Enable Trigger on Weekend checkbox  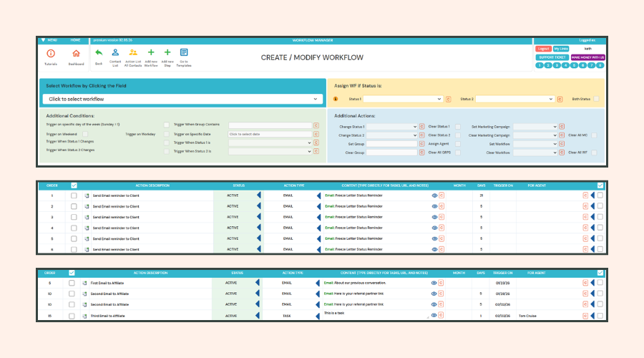click(x=85, y=134)
